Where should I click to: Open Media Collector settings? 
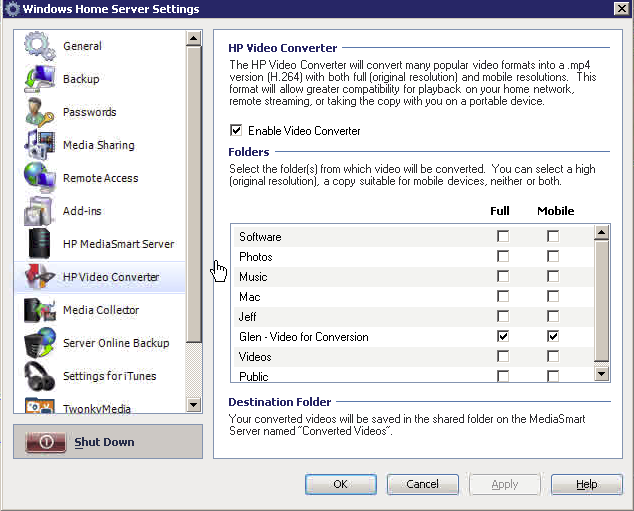click(x=101, y=310)
